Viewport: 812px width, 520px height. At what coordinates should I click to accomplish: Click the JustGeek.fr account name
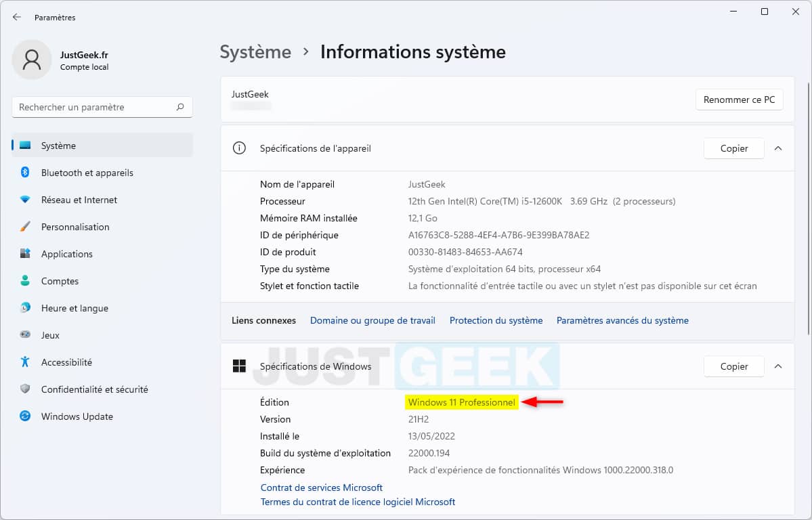84,54
